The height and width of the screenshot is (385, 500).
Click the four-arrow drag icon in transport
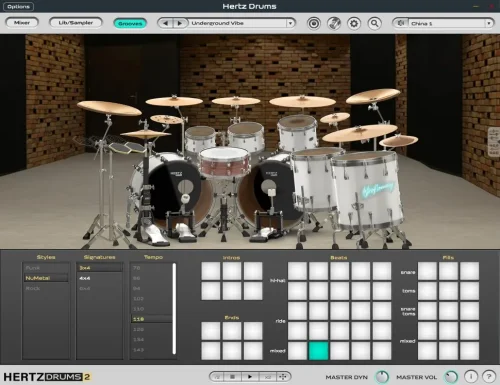click(x=283, y=377)
